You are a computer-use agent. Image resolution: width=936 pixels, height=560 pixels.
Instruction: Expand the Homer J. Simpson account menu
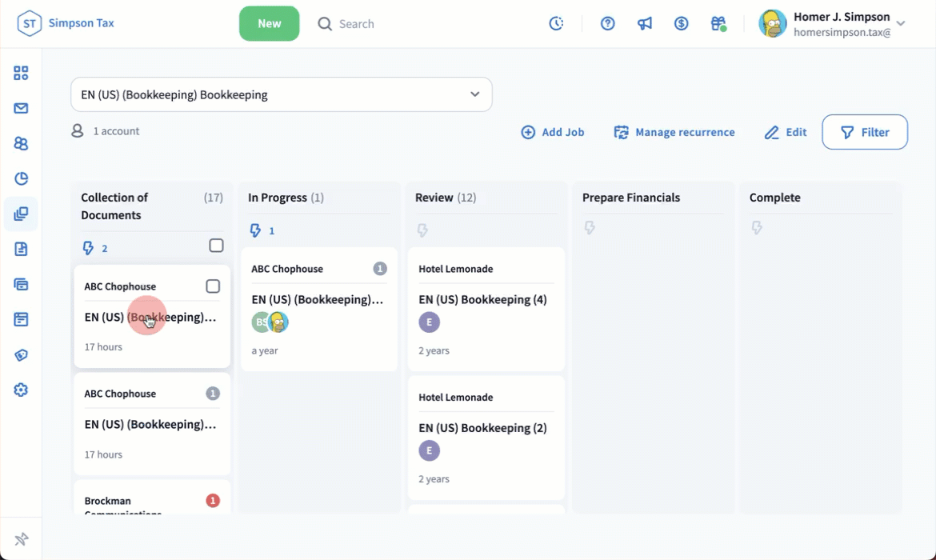[900, 24]
